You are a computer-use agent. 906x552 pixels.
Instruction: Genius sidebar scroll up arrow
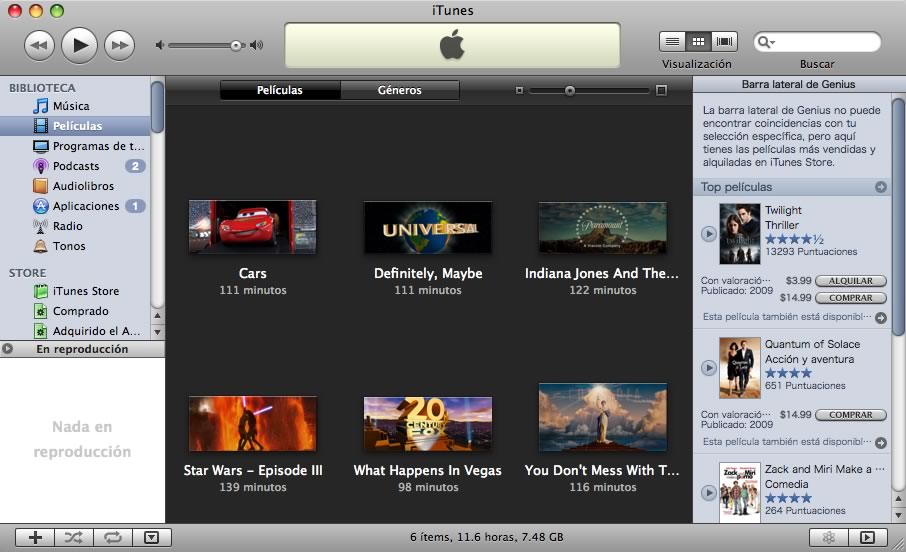pos(898,499)
